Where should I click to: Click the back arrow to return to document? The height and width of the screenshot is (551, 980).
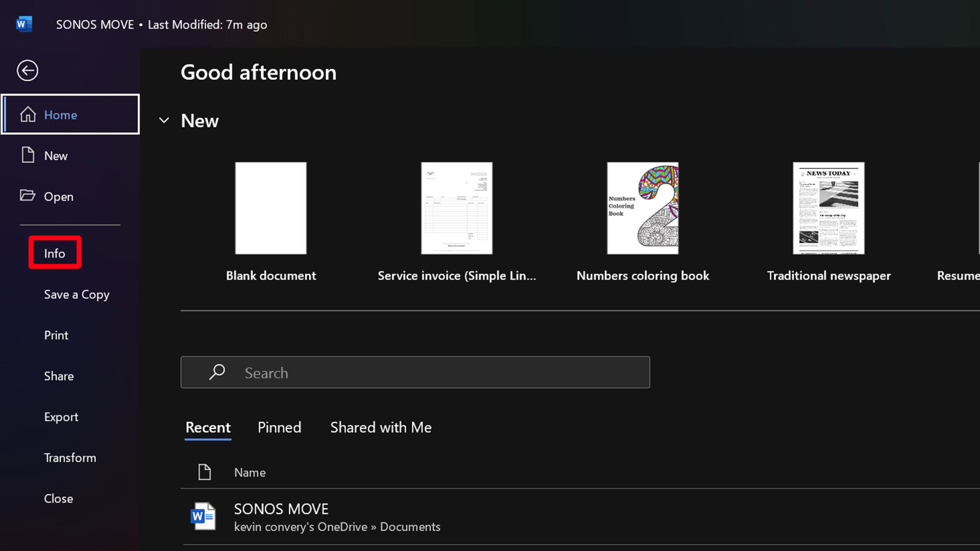(x=28, y=70)
